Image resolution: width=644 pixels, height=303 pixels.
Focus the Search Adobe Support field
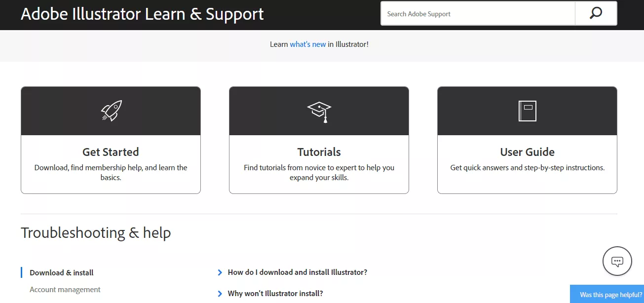478,13
